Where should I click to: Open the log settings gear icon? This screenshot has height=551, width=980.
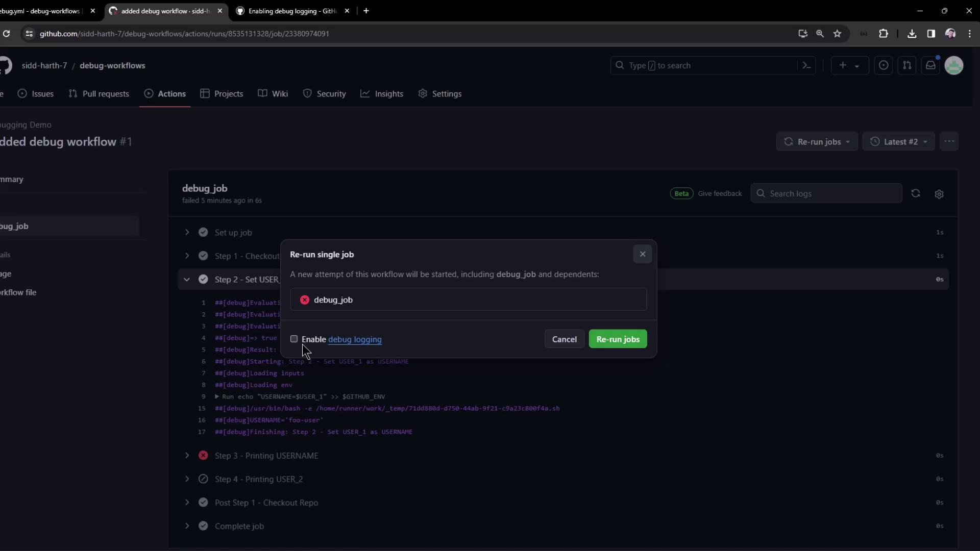tap(939, 194)
